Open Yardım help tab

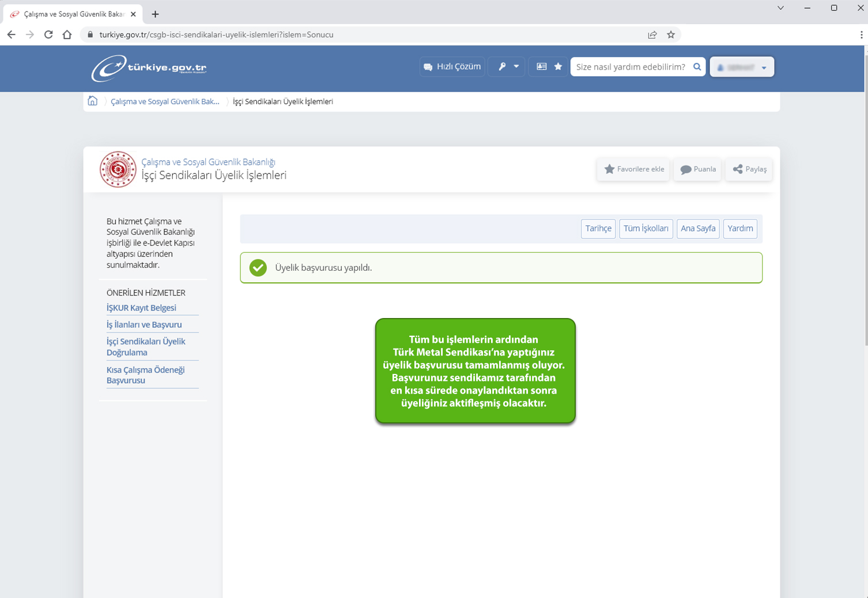click(740, 229)
